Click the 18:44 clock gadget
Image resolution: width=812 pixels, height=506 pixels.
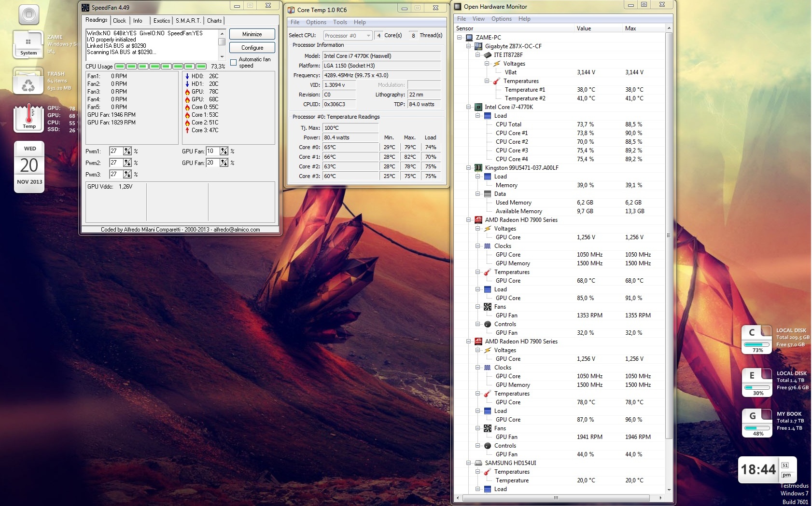tap(767, 469)
